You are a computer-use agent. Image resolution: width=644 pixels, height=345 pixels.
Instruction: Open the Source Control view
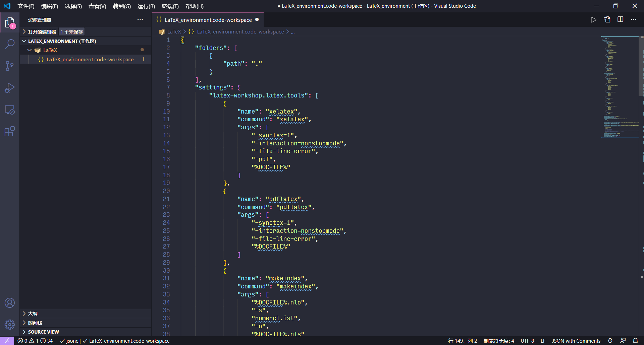[10, 66]
